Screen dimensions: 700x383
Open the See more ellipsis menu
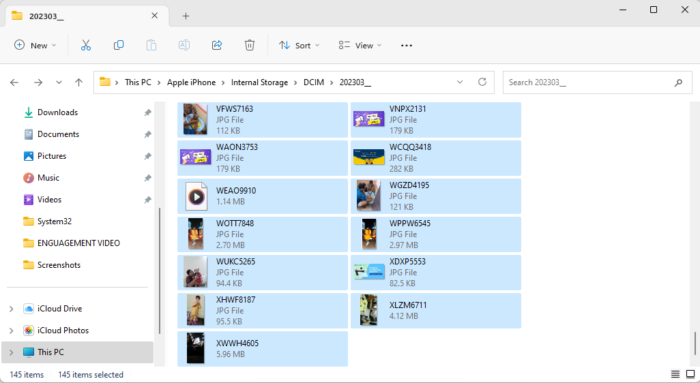pos(406,46)
